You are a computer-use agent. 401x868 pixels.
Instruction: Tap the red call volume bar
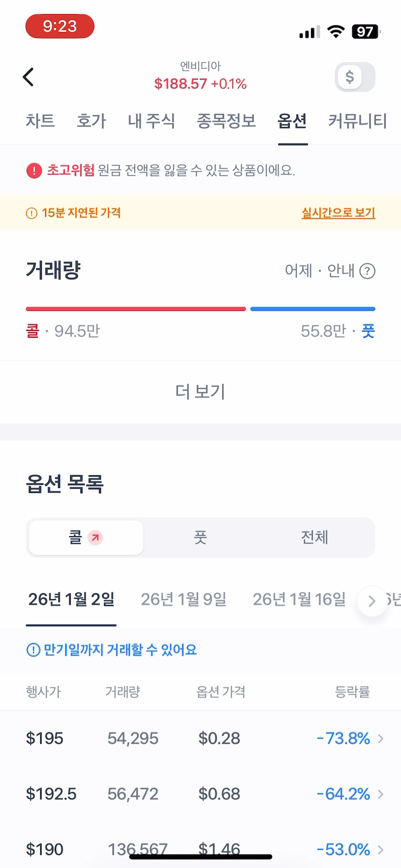(x=136, y=309)
